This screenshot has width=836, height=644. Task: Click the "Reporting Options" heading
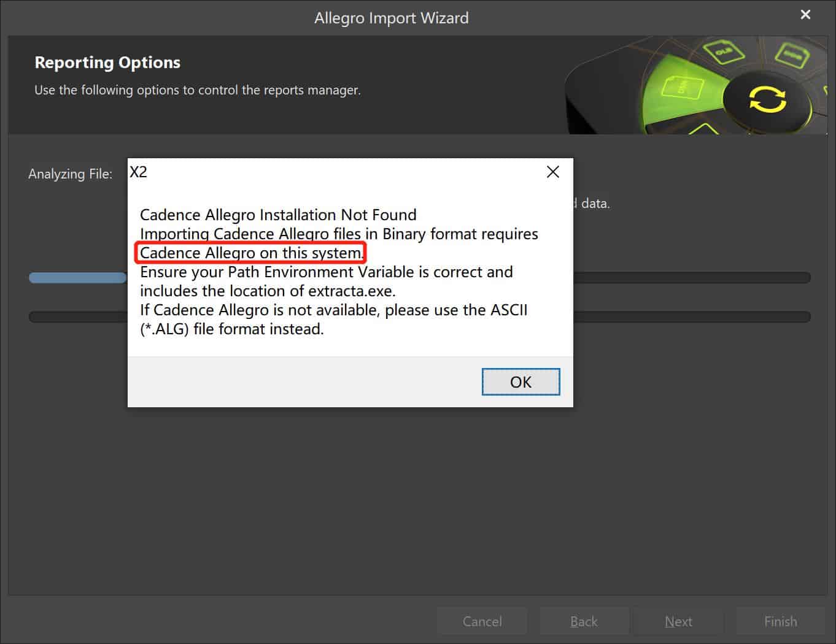point(107,63)
